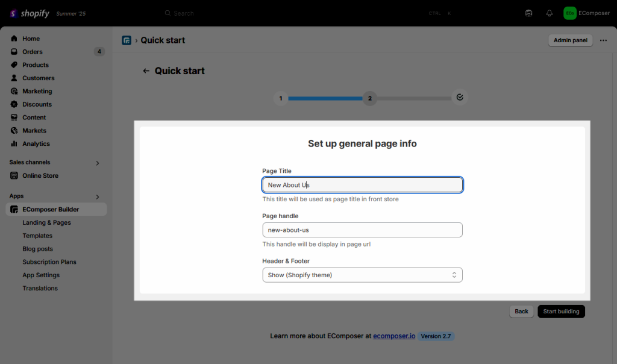
Task: Expand the Apps section chevron
Action: click(98, 196)
